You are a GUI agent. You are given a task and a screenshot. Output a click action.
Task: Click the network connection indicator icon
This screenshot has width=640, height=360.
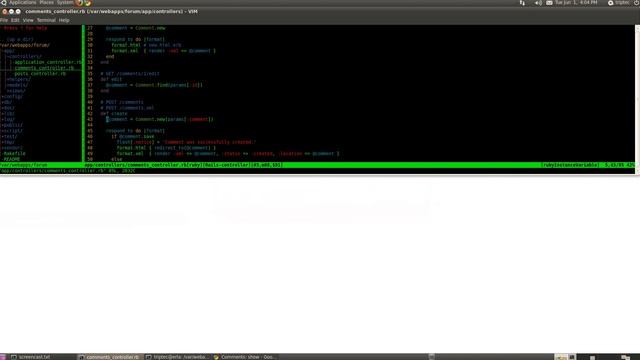coord(522,3)
